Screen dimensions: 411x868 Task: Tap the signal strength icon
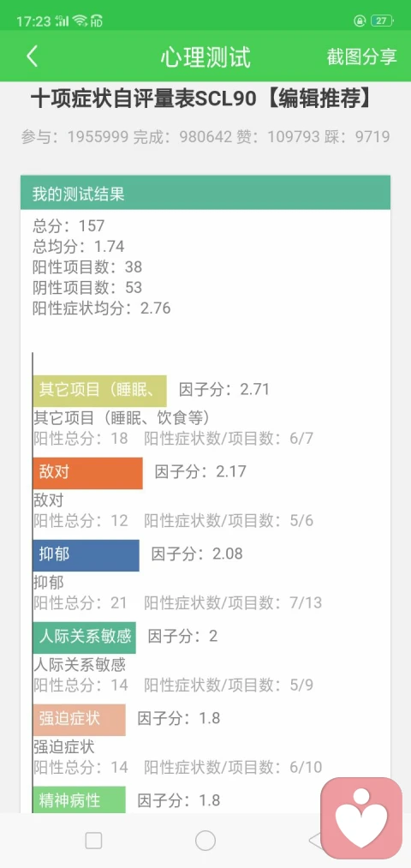click(x=63, y=21)
